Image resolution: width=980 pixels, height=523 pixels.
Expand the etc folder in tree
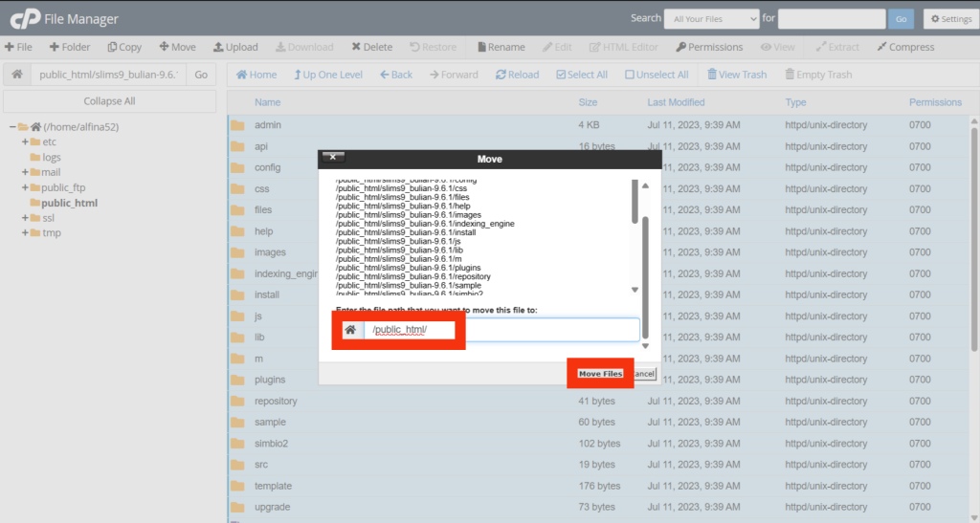[x=25, y=142]
